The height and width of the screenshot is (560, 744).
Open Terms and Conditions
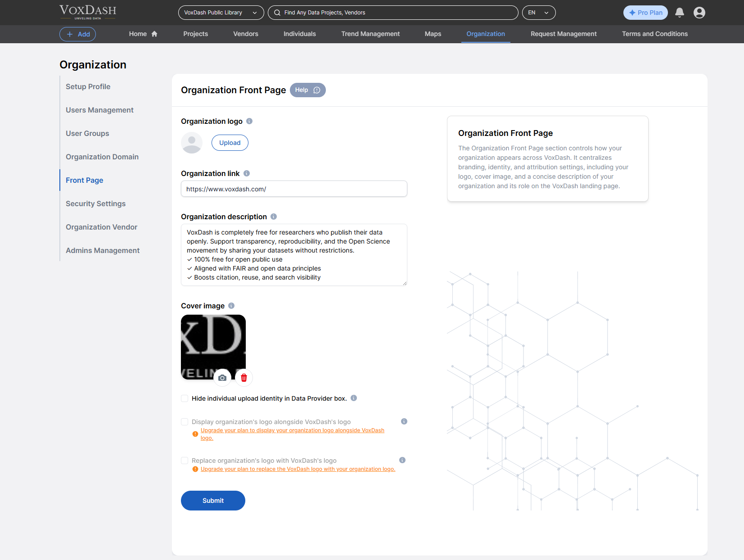pyautogui.click(x=655, y=34)
